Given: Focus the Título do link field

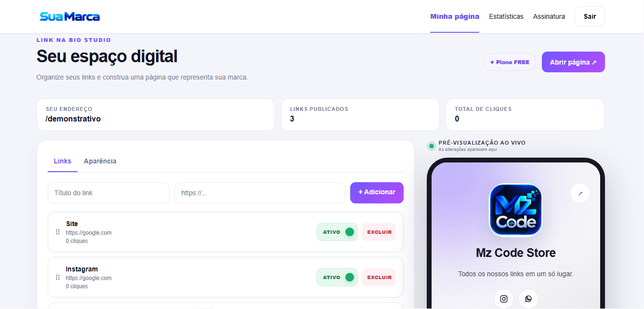Looking at the screenshot, I should tap(108, 193).
